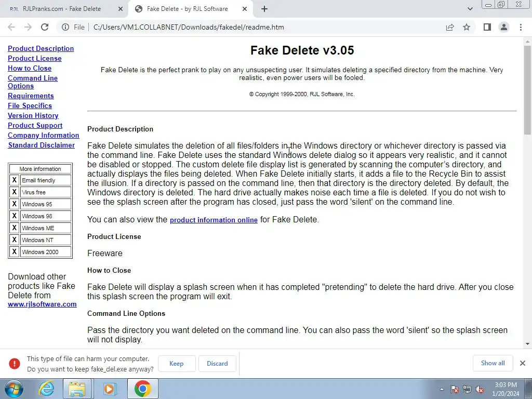Discard the fake_del.exe download

(217, 363)
